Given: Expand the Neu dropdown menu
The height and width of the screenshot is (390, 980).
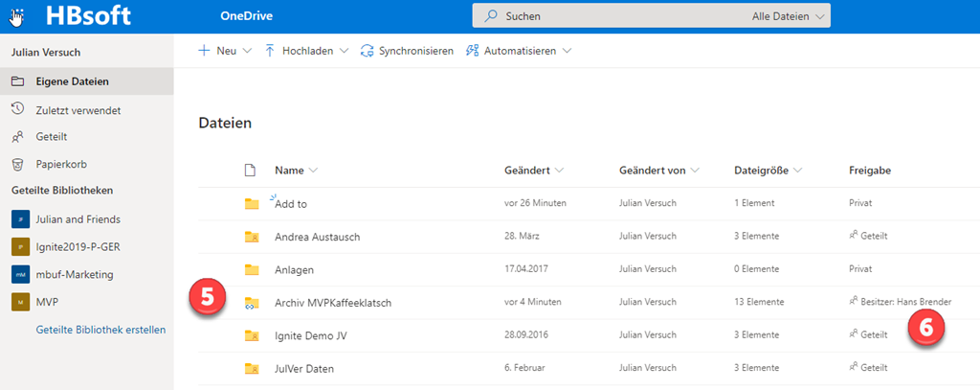Looking at the screenshot, I should [x=225, y=51].
